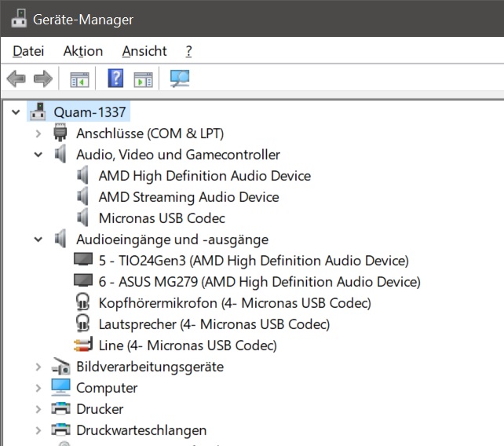Click speaker icon of Audioeingänge und -ausgänge
The height and width of the screenshot is (446, 504).
pyautogui.click(x=60, y=239)
